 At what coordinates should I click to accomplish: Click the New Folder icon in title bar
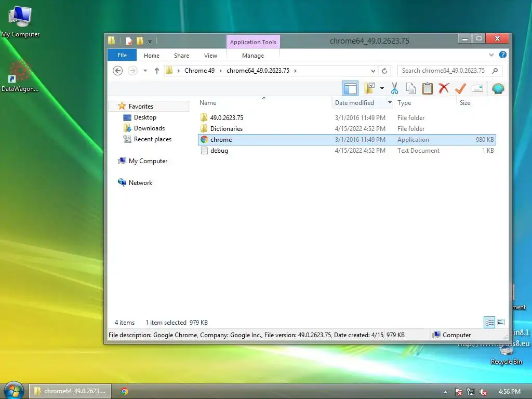pyautogui.click(x=139, y=41)
